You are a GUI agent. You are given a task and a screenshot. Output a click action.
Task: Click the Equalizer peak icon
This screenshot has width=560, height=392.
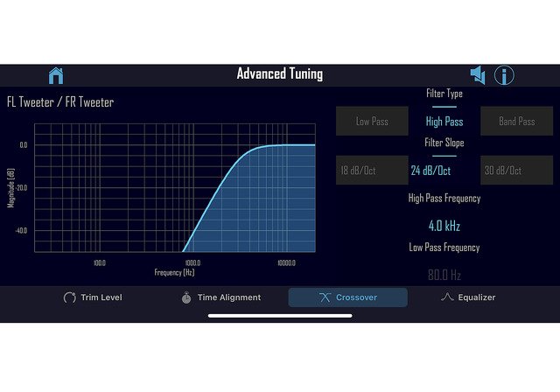[x=447, y=297]
